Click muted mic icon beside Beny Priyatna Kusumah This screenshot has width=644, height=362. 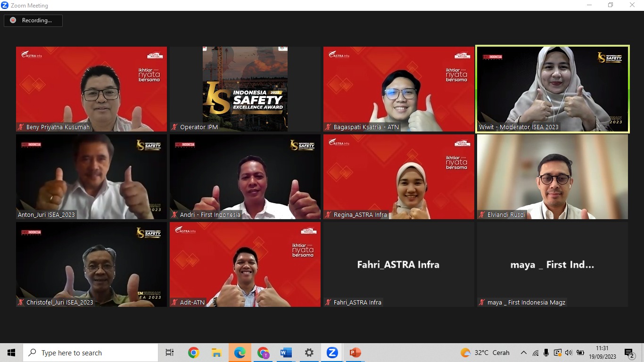21,127
